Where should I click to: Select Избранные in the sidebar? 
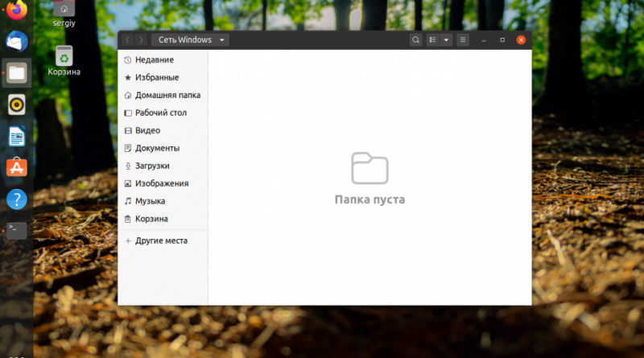tap(156, 77)
